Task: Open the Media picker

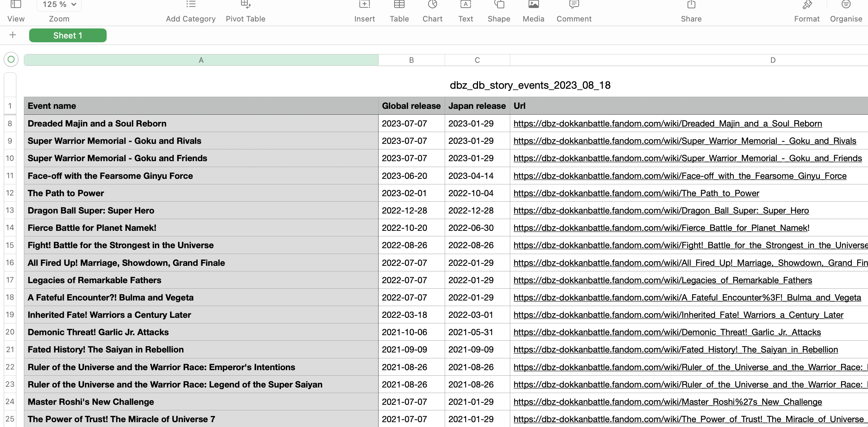Action: [x=534, y=4]
